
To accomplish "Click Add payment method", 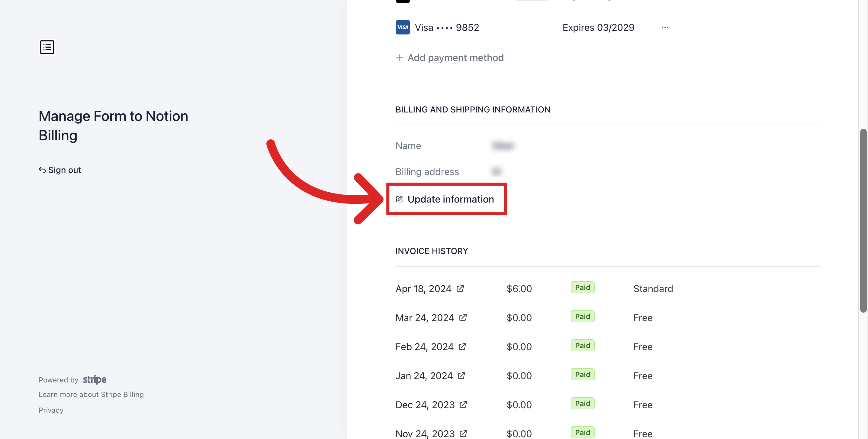I will (449, 58).
